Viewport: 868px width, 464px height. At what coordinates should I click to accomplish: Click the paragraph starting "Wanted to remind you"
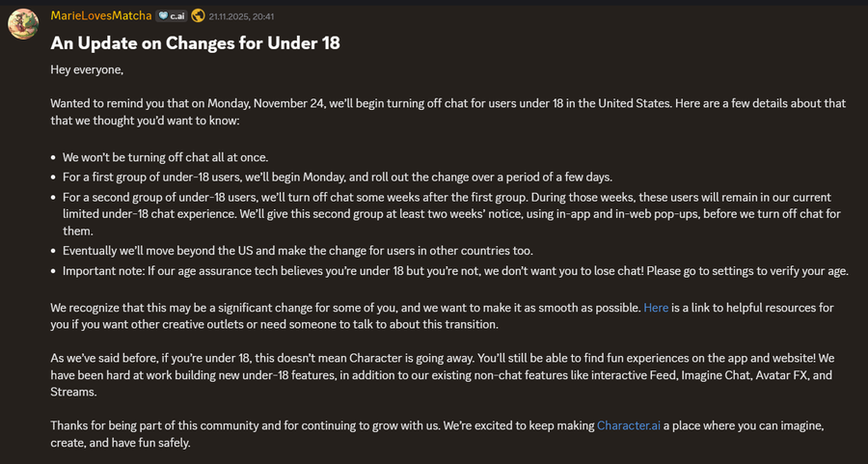[448, 112]
